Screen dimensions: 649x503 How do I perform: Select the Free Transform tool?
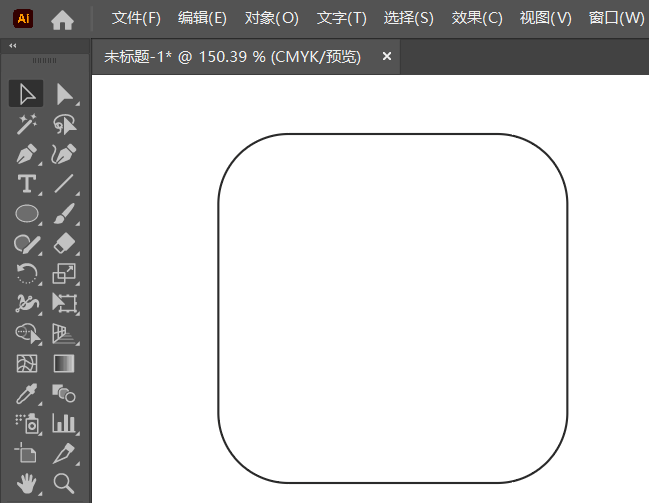tap(65, 303)
